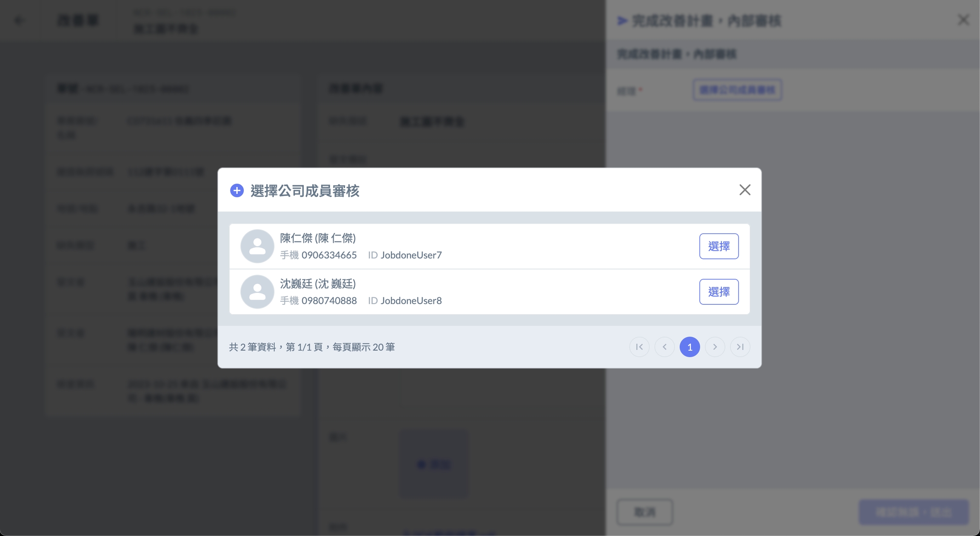980x536 pixels.
Task: Click the dialog title 選擇公司成員審核
Action: pos(305,191)
